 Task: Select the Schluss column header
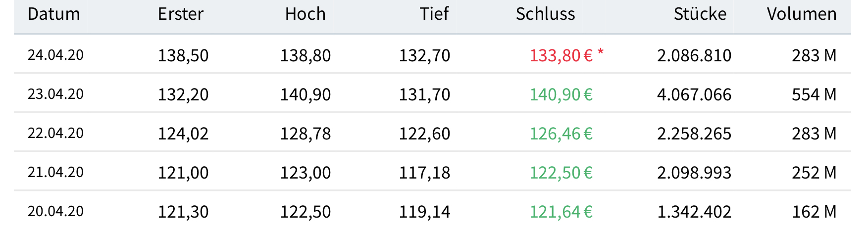point(545,14)
